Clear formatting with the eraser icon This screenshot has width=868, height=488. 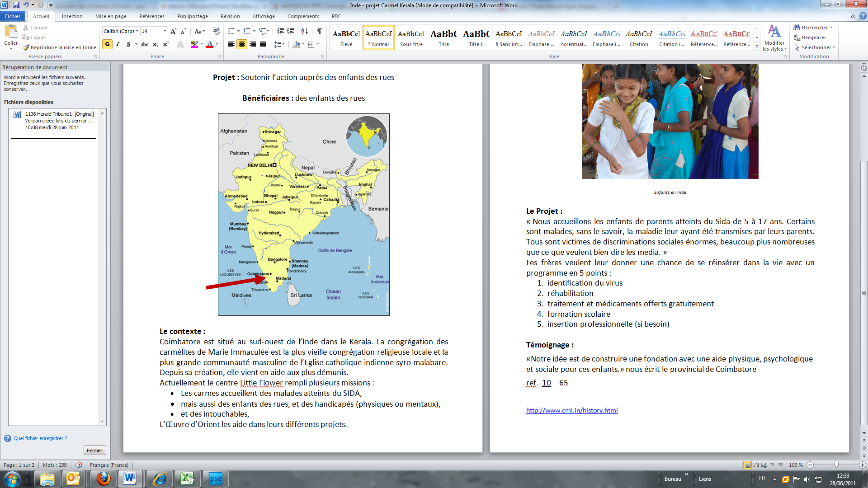point(217,31)
